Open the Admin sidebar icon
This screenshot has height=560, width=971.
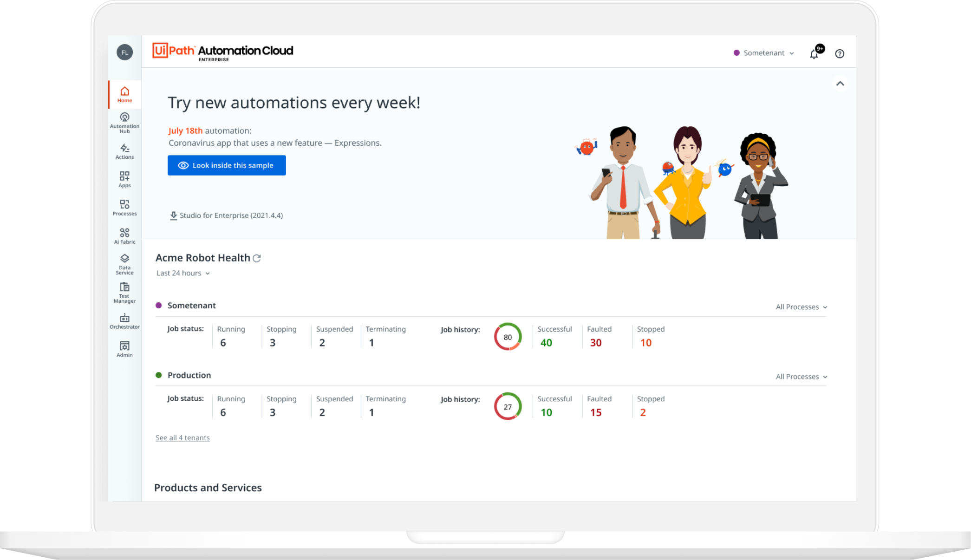tap(124, 349)
